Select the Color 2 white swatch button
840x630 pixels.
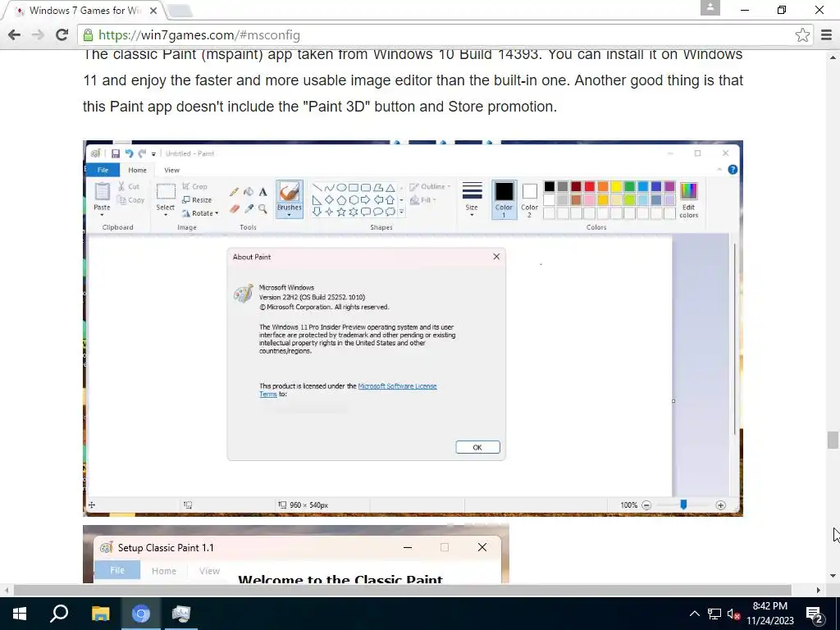tap(529, 199)
